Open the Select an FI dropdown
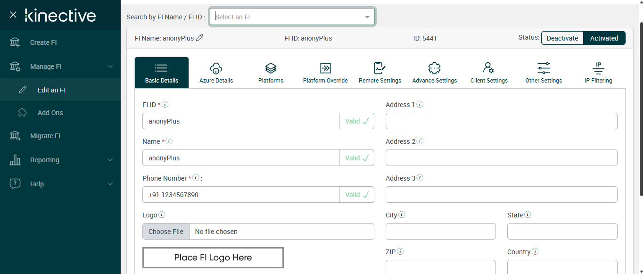Screen dimensions: 644x274 292,17
